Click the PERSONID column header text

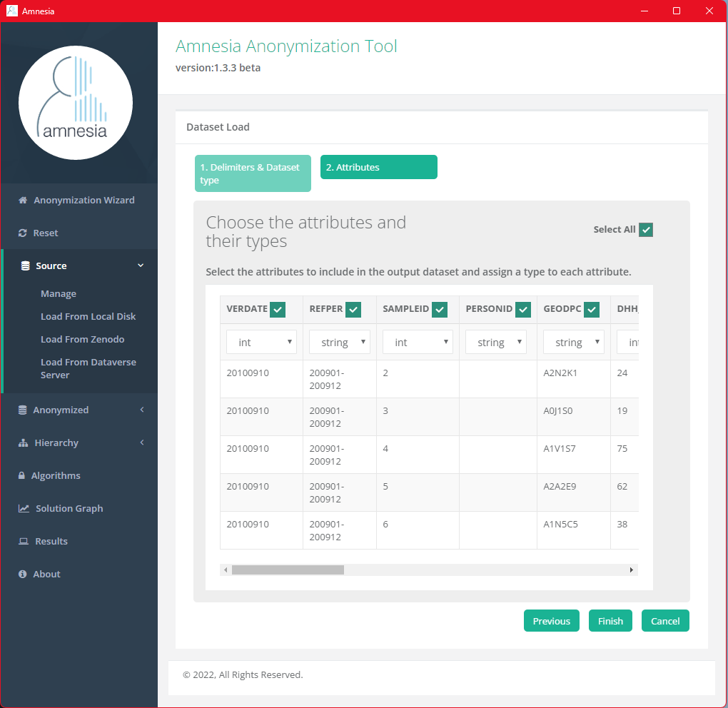[490, 309]
